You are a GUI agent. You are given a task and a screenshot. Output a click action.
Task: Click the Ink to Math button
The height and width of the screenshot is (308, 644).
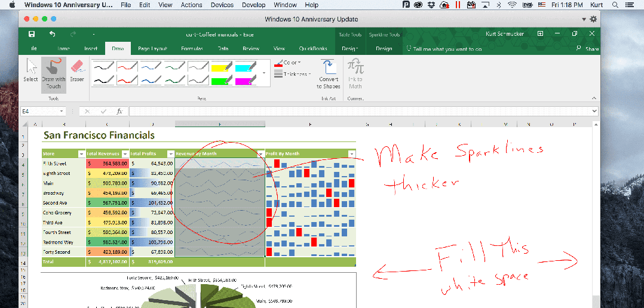pyautogui.click(x=355, y=75)
